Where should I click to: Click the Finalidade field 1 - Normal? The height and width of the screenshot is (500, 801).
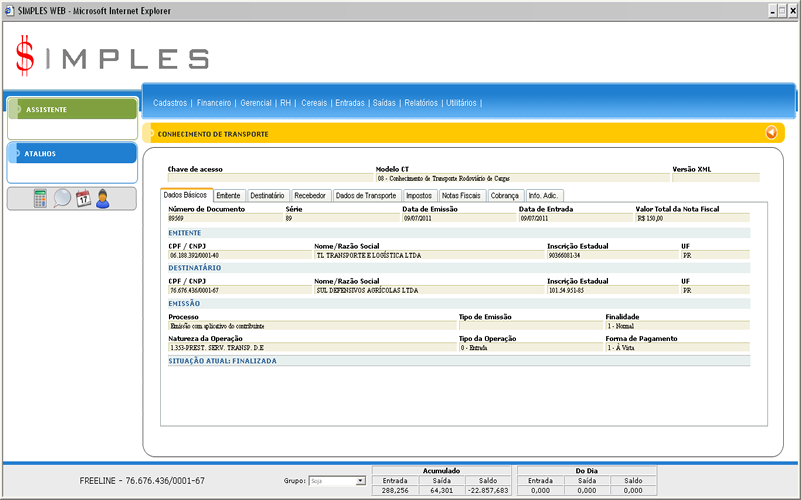click(677, 326)
